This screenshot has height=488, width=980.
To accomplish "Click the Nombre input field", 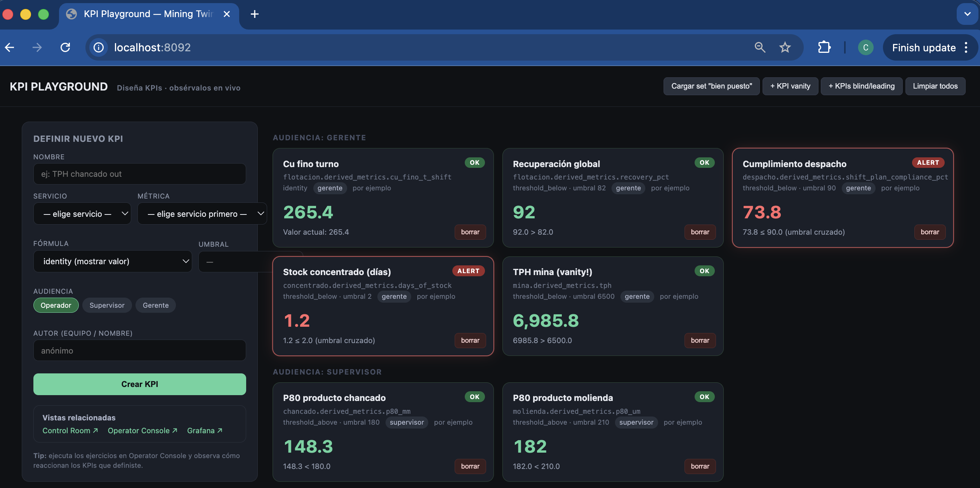I will (x=139, y=174).
